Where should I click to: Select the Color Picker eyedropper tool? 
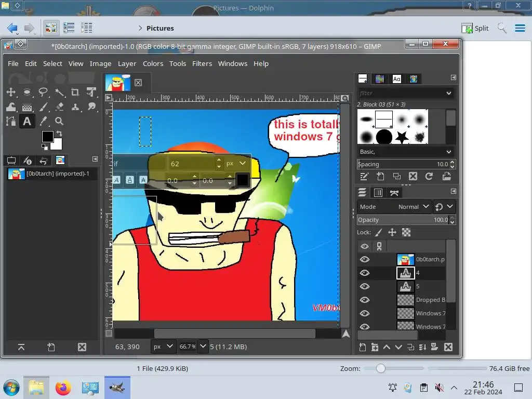point(43,122)
